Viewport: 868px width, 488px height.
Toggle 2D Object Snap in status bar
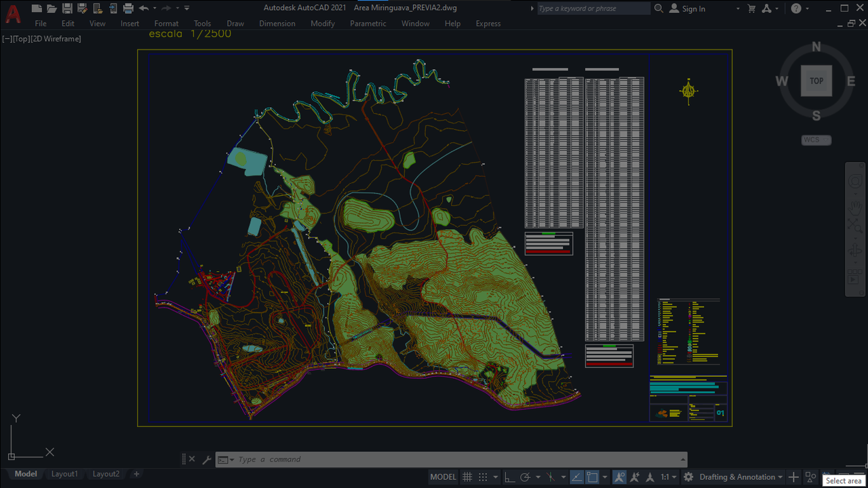(593, 477)
